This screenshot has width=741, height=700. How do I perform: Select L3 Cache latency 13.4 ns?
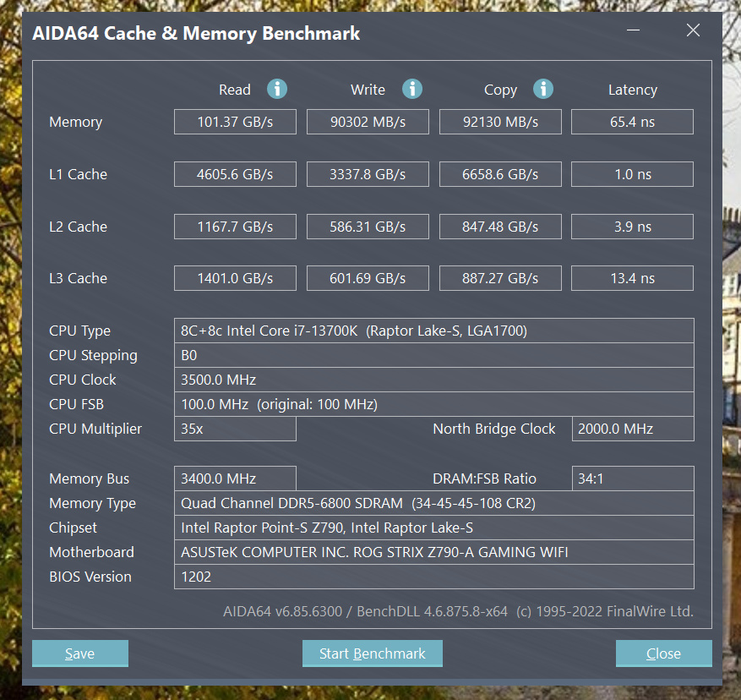(632, 278)
